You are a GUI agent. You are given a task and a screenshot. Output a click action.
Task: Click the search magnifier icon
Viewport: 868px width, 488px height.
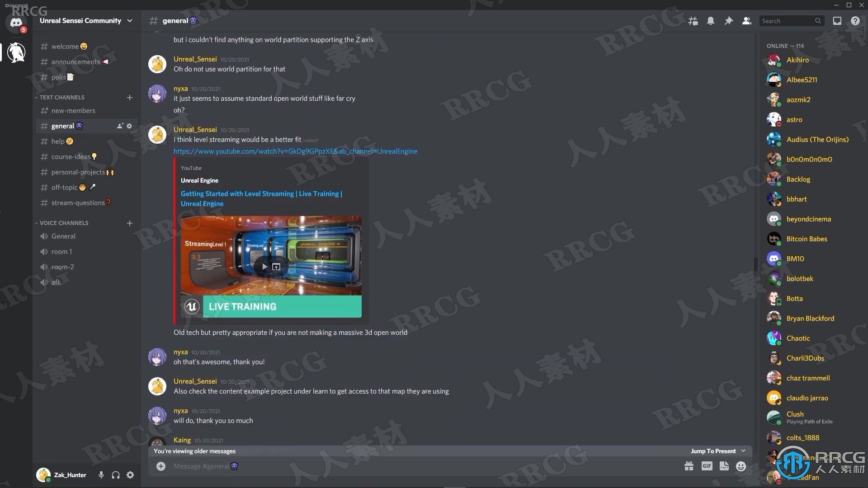[818, 21]
